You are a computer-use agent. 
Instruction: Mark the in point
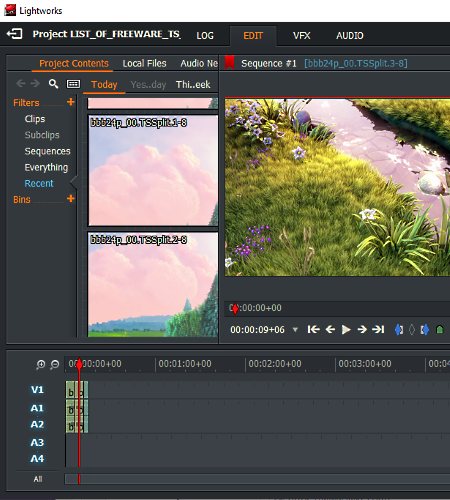399,330
